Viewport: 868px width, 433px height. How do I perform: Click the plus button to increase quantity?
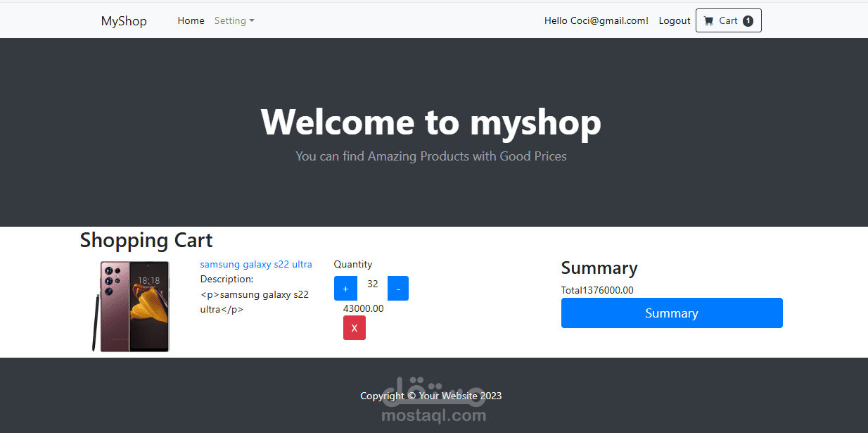click(345, 288)
